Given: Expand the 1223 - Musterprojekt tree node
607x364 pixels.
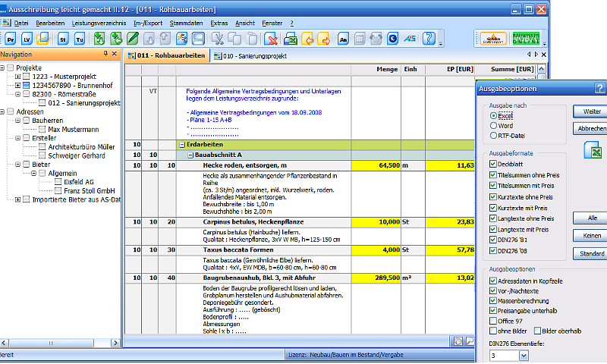Looking at the screenshot, I should tap(17, 77).
